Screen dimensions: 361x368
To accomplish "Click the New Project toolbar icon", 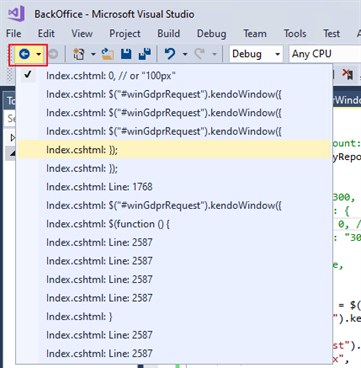I will click(x=79, y=54).
